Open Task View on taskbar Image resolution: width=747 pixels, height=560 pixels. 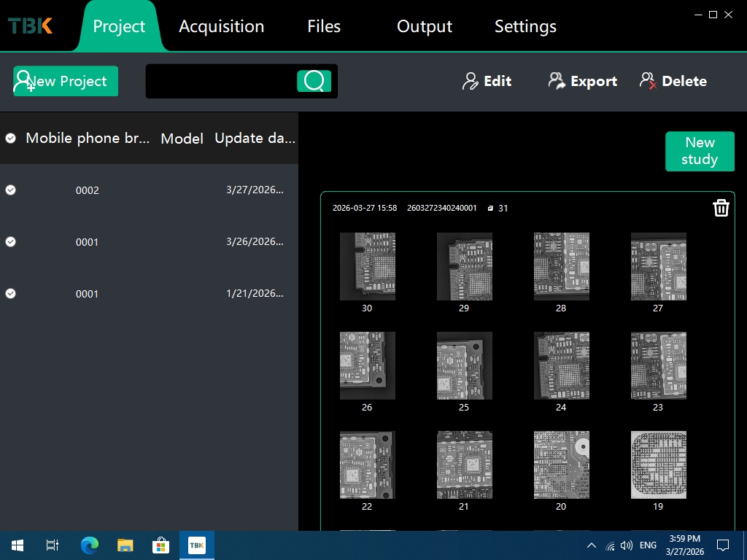coord(53,545)
